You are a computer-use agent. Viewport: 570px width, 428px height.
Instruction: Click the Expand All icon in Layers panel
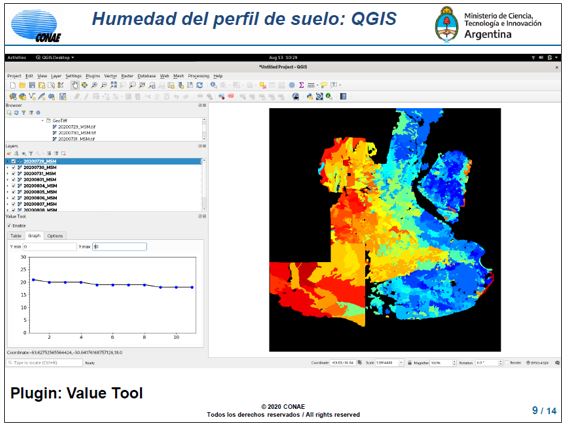tap(49, 154)
